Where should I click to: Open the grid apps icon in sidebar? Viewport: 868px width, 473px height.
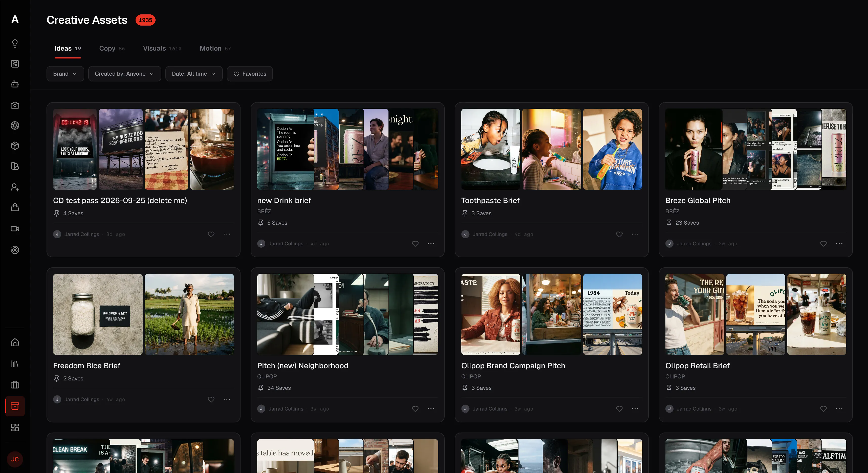point(15,427)
